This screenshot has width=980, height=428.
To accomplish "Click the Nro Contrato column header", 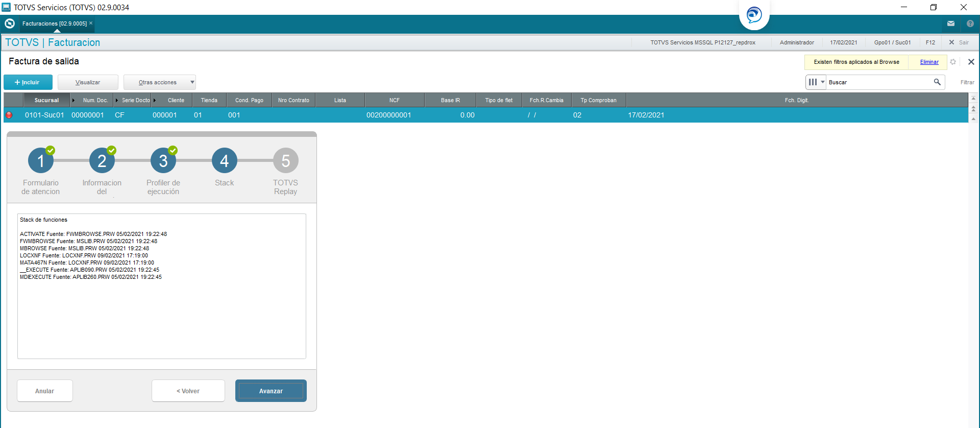I will [x=293, y=100].
